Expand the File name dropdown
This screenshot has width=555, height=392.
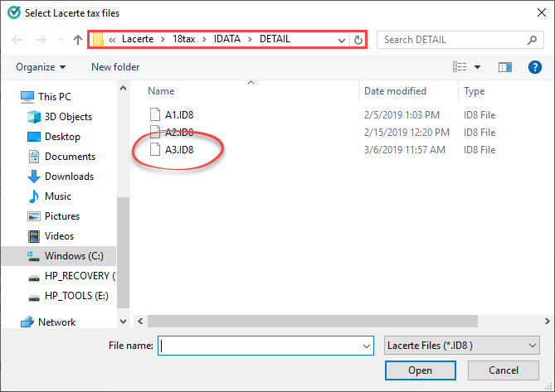(x=367, y=346)
